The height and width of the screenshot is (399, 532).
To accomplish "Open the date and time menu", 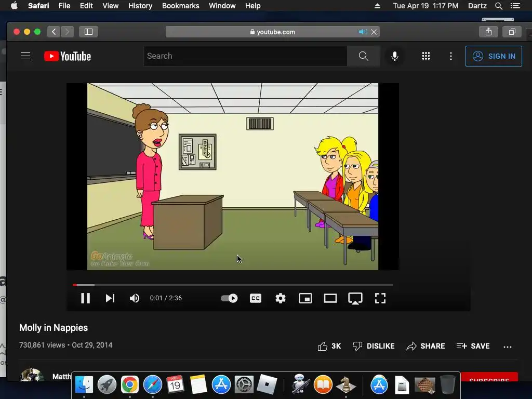I will tap(425, 6).
